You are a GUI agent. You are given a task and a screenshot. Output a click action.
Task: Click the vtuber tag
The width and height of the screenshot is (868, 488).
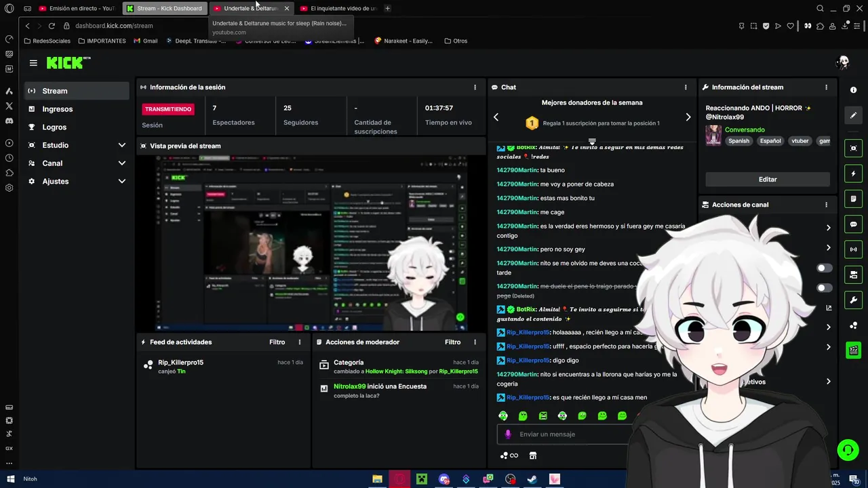tap(800, 141)
